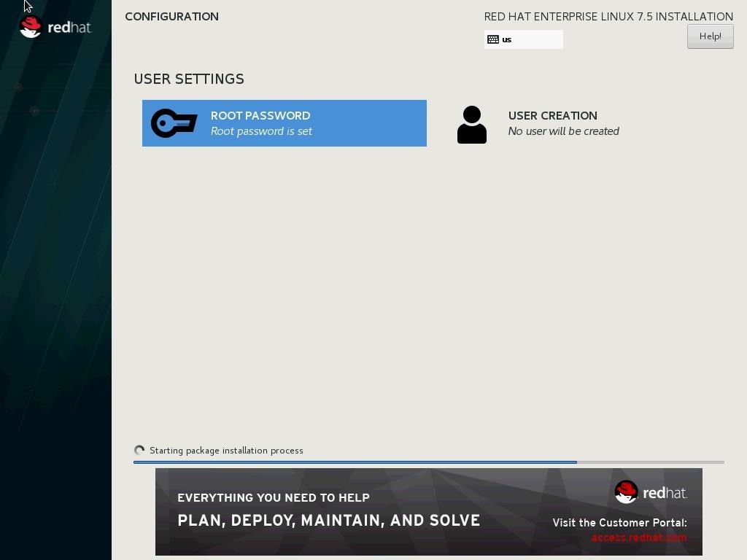Viewport: 747px width, 560px height.
Task: Open the ROOT PASSWORD settings
Action: point(285,123)
